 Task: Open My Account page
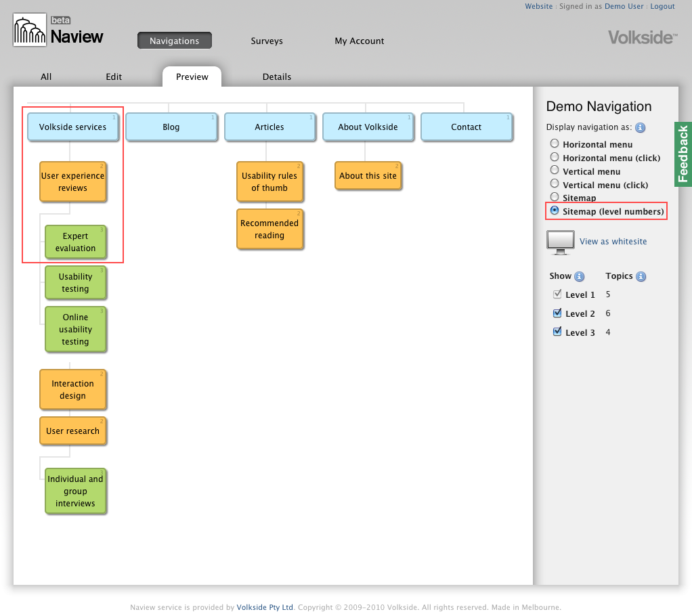[360, 41]
